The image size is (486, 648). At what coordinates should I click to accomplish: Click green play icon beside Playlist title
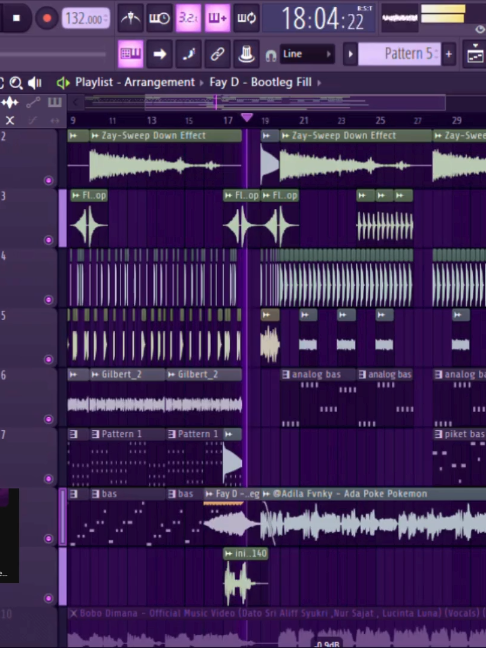coord(63,83)
